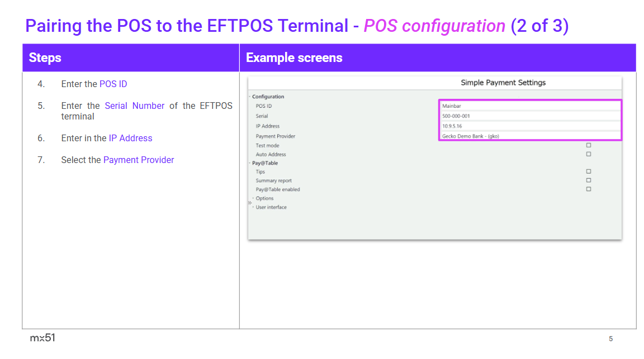Click the mx51 logo in footer
644x359 pixels.
(42, 338)
